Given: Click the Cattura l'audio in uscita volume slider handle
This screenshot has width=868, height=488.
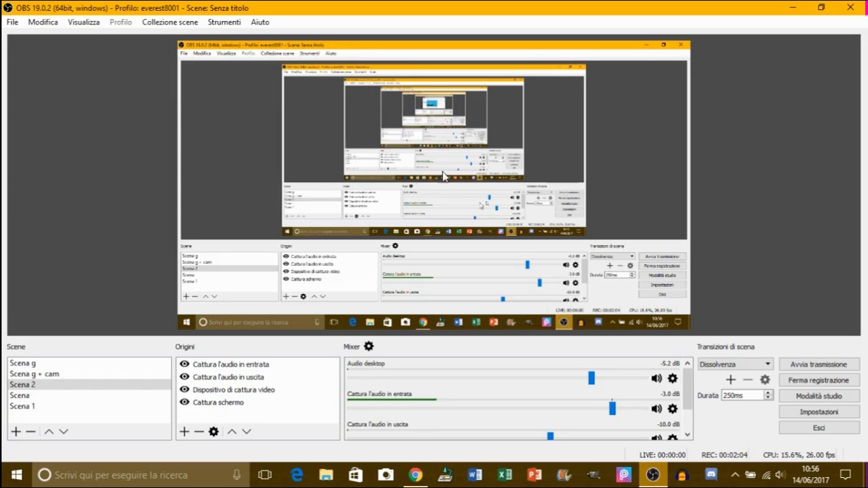Looking at the screenshot, I should [550, 436].
